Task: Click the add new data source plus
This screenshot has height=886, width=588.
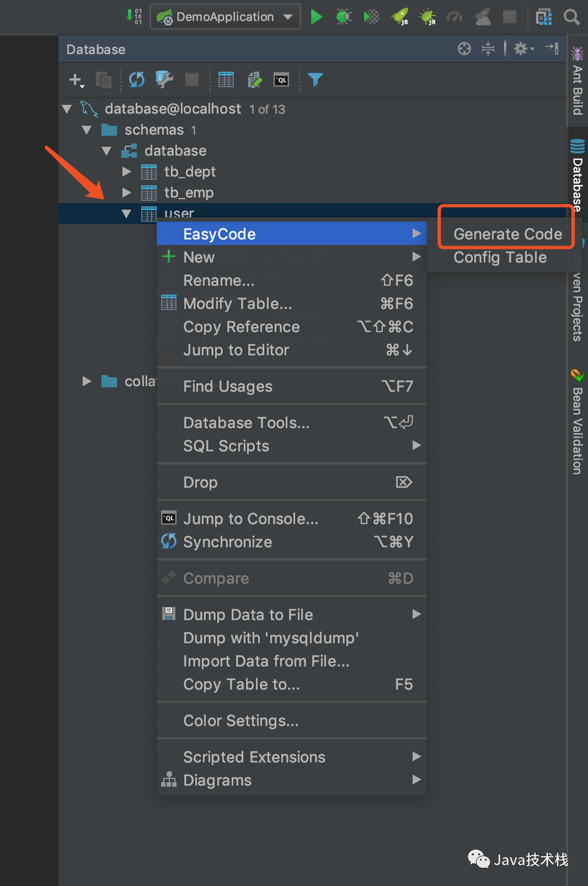Action: [76, 80]
